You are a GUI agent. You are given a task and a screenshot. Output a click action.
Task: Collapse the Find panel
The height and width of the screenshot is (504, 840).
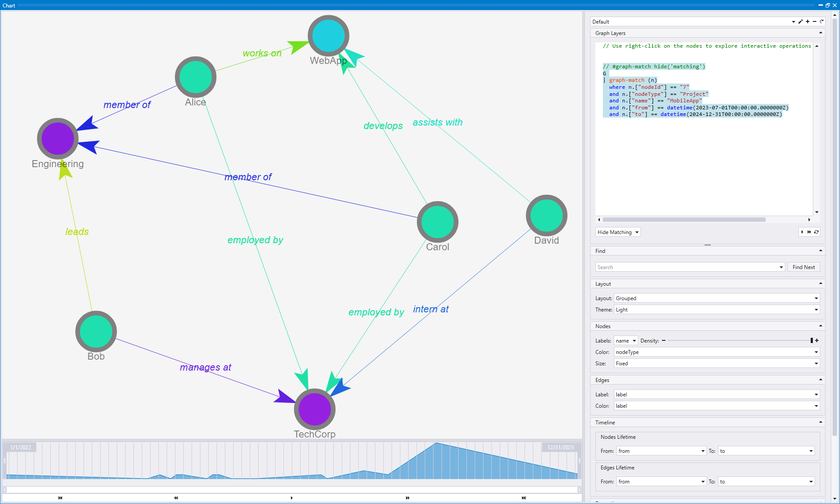820,250
